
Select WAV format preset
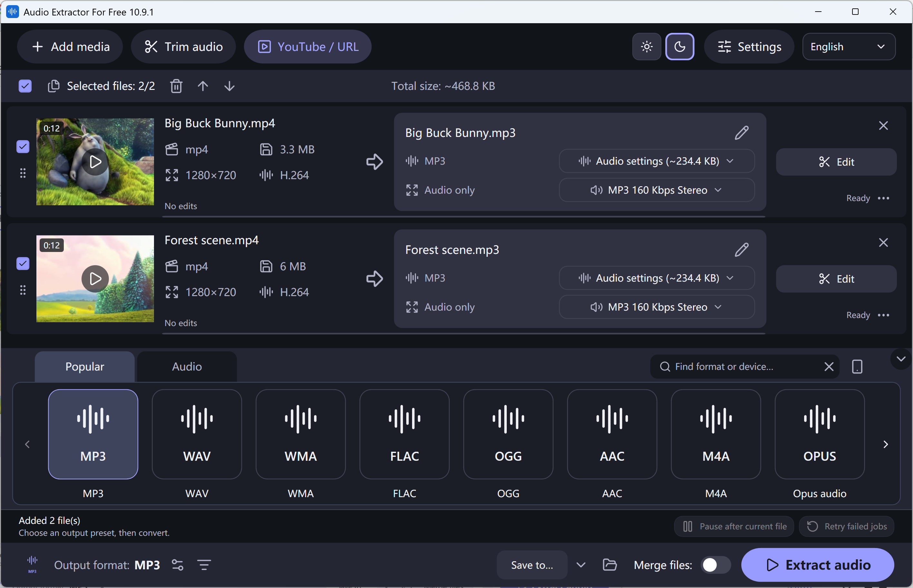(x=197, y=434)
